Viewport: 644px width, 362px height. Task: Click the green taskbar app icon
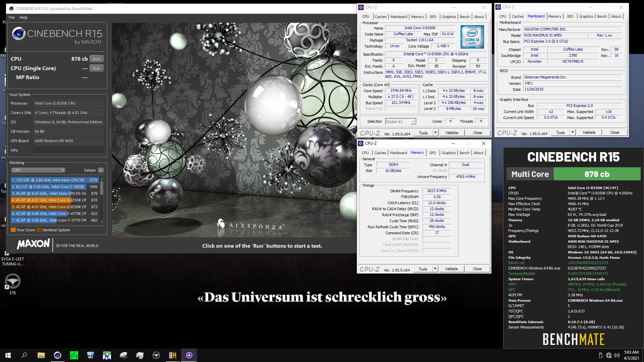(x=74, y=355)
